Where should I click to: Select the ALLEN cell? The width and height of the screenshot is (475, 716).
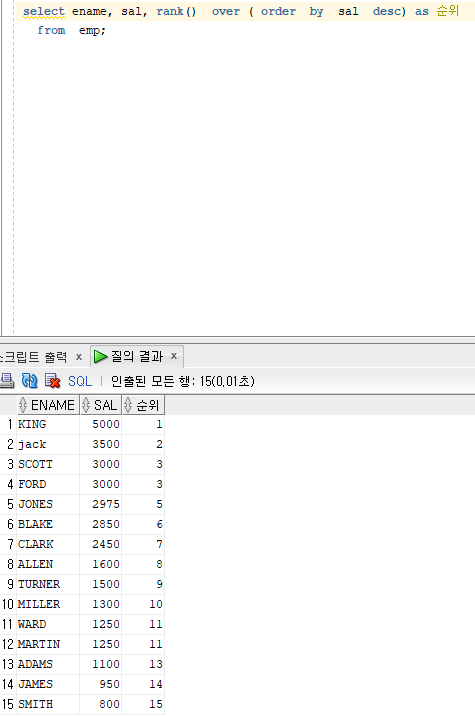[x=48, y=564]
